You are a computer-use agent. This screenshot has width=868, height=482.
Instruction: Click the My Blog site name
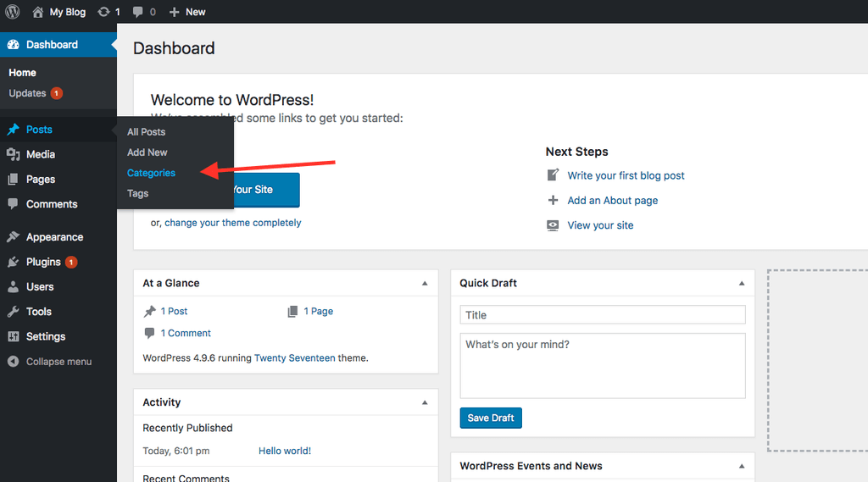pyautogui.click(x=68, y=12)
